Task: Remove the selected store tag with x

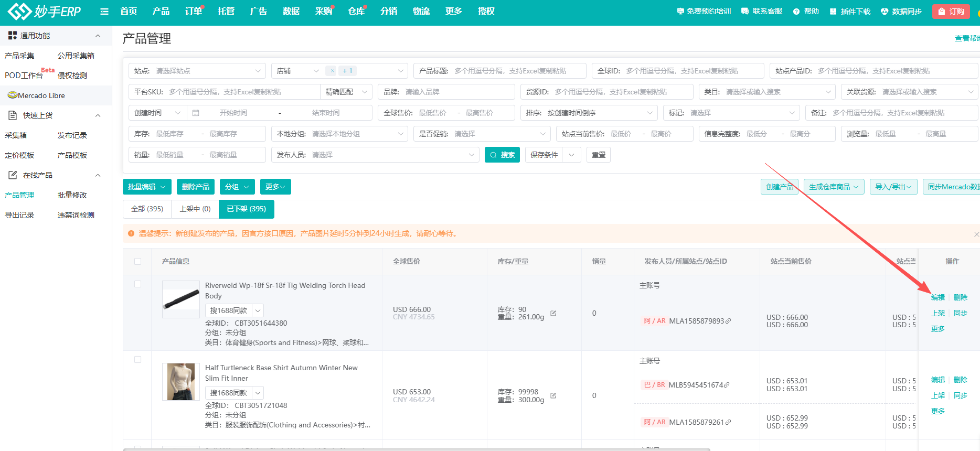Action: click(332, 71)
